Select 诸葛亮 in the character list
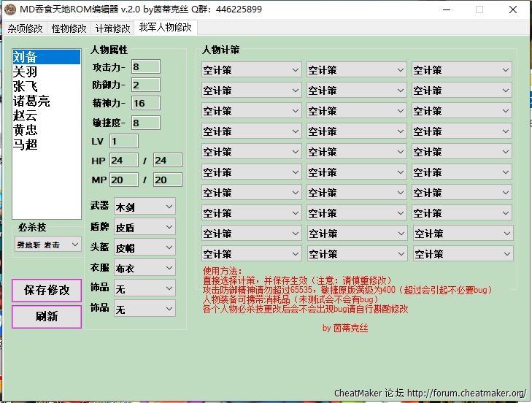This screenshot has height=403, width=532. click(31, 101)
